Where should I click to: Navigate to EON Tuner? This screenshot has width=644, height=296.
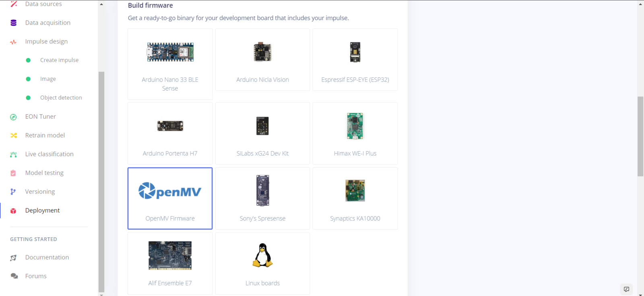(x=41, y=117)
